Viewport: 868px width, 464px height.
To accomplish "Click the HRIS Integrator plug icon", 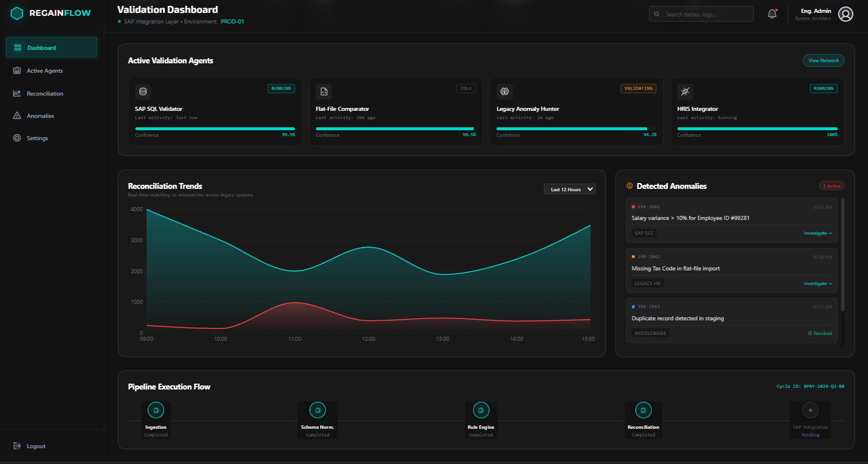I will 685,92.
